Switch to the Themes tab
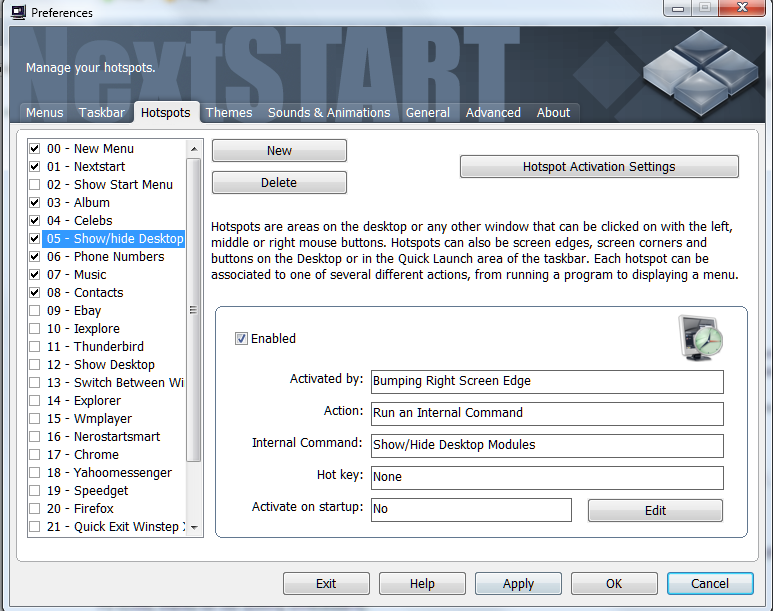Image resolution: width=773 pixels, height=611 pixels. tap(229, 113)
